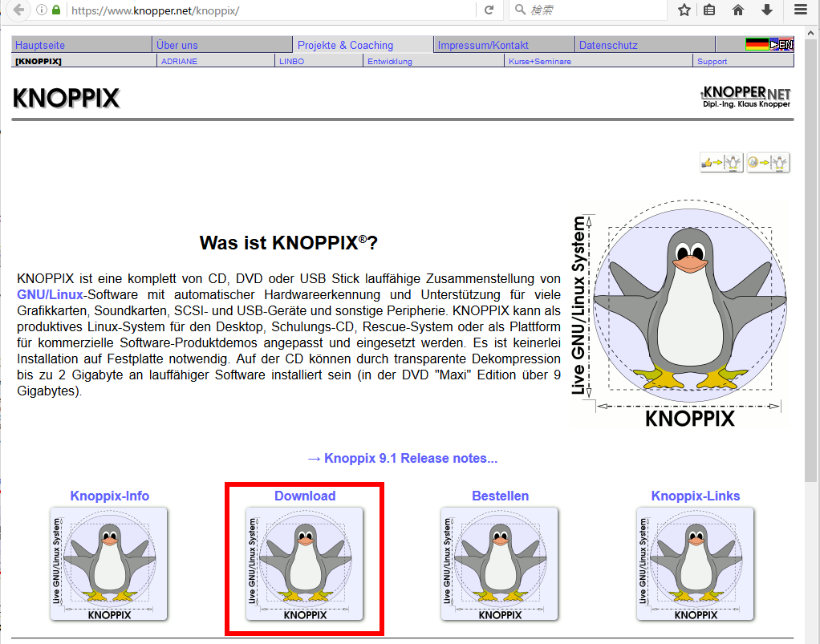The height and width of the screenshot is (644, 820).
Task: Click the browser search field
Action: tap(588, 10)
